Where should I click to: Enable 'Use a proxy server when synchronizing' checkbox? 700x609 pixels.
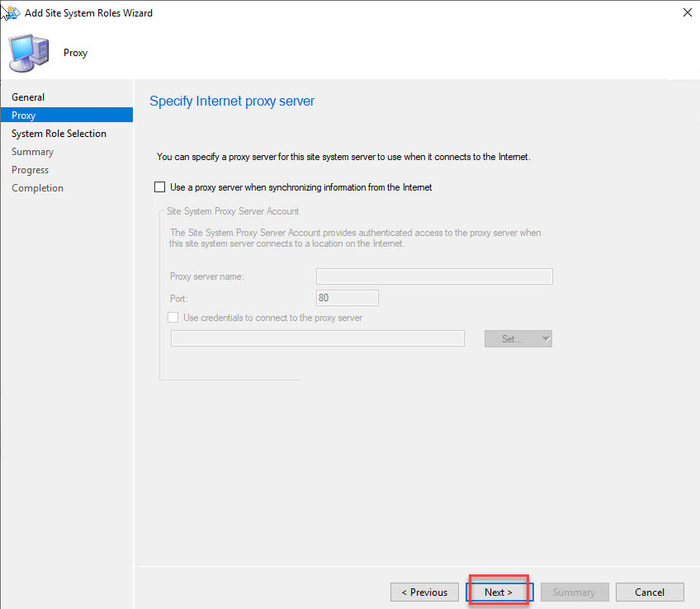point(160,187)
